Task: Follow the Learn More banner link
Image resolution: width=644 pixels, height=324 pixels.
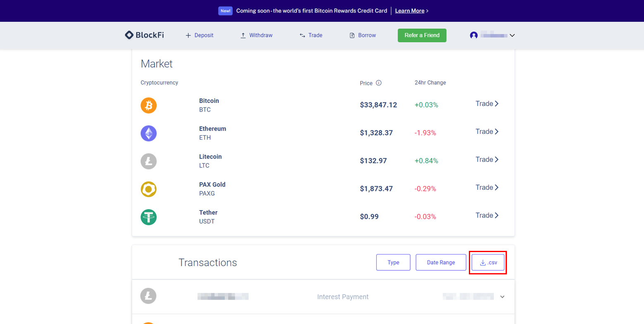Action: [409, 11]
